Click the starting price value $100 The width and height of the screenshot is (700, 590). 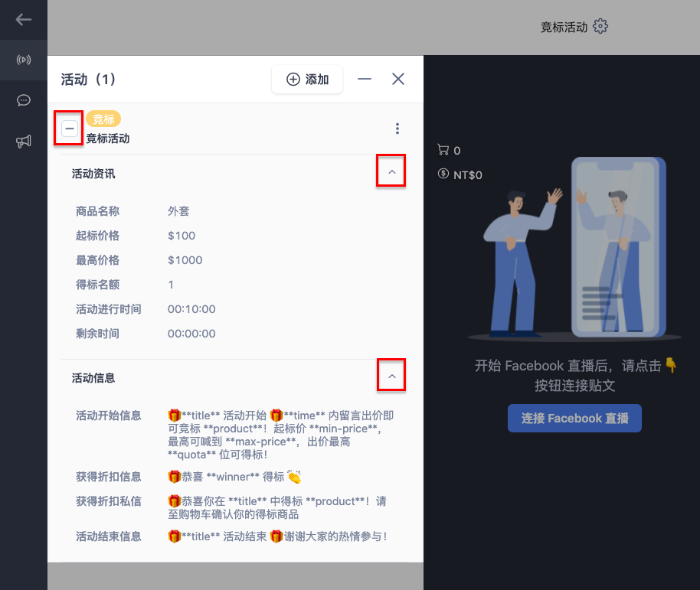point(182,236)
